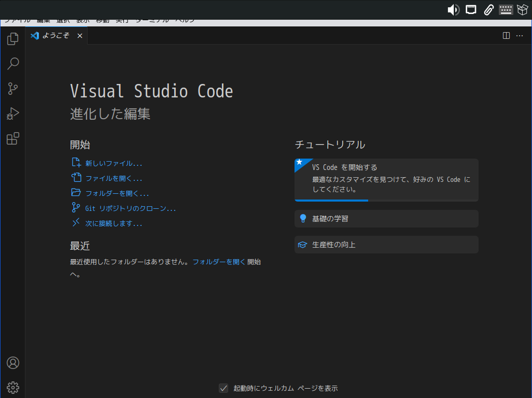Open the 移動 menu

click(103, 21)
